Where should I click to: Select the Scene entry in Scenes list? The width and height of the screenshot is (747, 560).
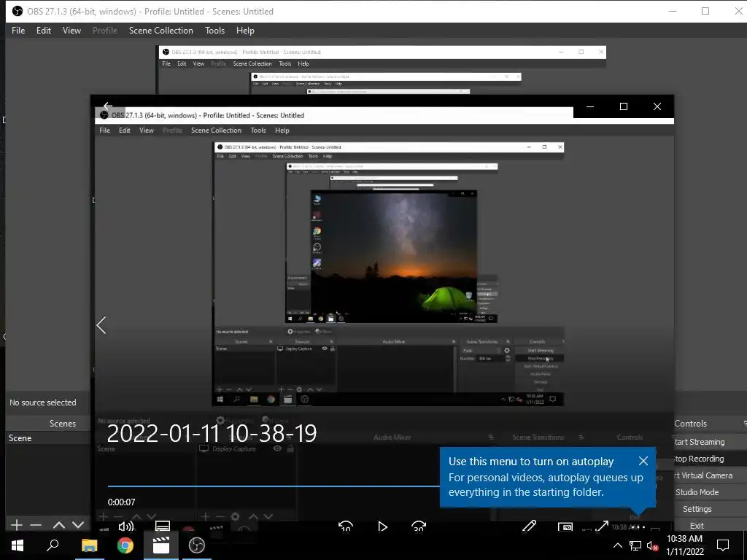click(x=47, y=438)
